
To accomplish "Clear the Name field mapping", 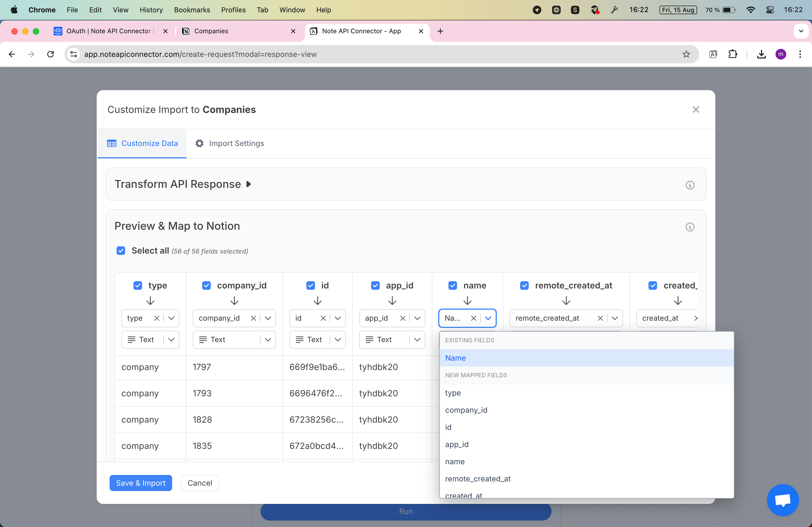I will click(x=473, y=318).
